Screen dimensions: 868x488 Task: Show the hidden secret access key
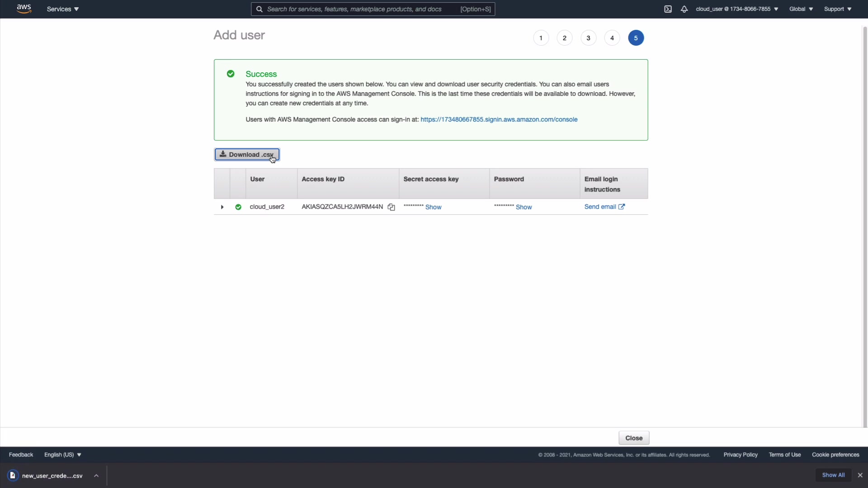pyautogui.click(x=433, y=207)
